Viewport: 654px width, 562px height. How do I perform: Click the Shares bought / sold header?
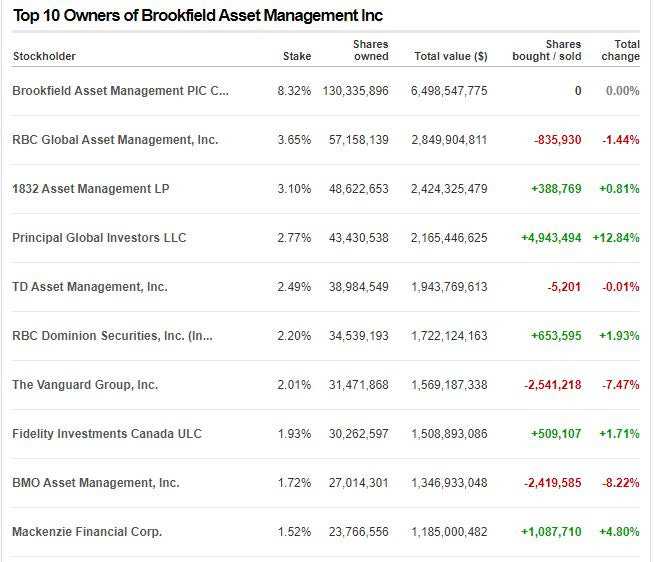(547, 50)
